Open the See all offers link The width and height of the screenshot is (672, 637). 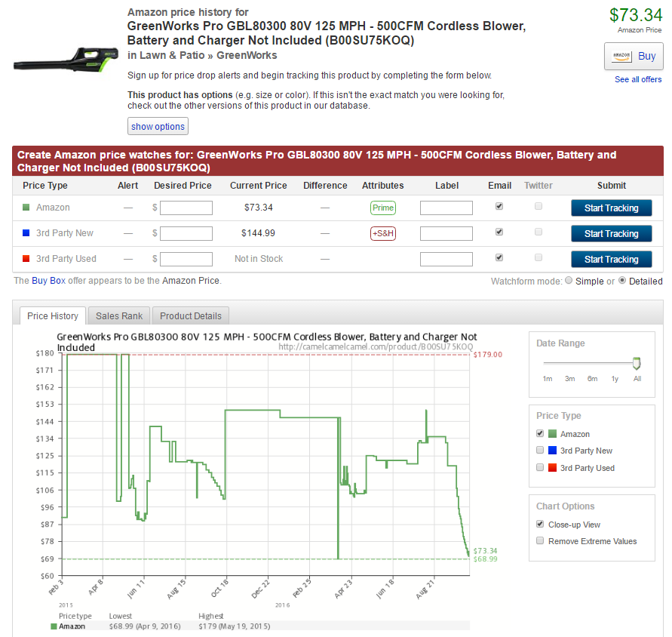click(x=638, y=79)
